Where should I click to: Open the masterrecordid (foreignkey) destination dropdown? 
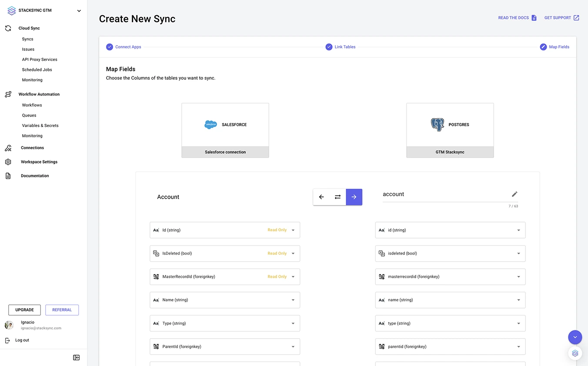click(450, 276)
